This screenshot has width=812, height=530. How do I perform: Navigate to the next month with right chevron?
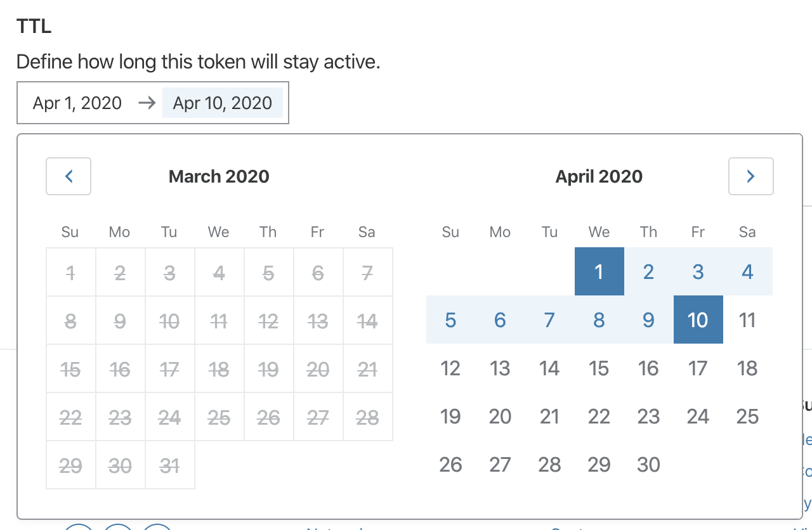(751, 176)
